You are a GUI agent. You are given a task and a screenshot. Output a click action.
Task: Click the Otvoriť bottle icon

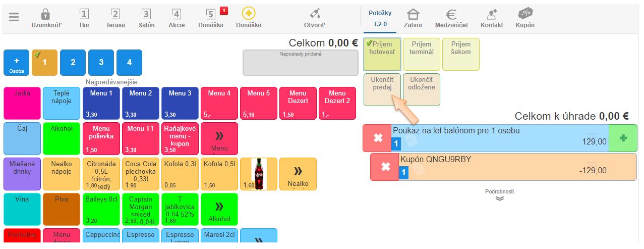pyautogui.click(x=315, y=14)
